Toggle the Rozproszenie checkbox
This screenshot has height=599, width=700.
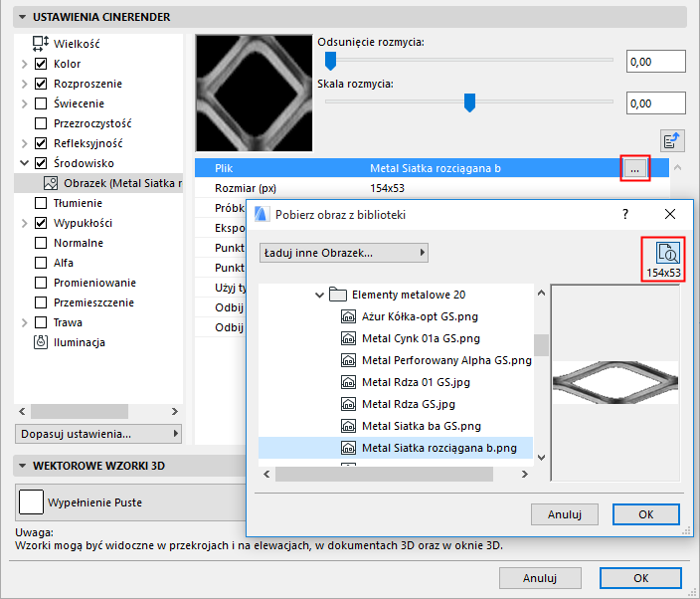(x=41, y=84)
